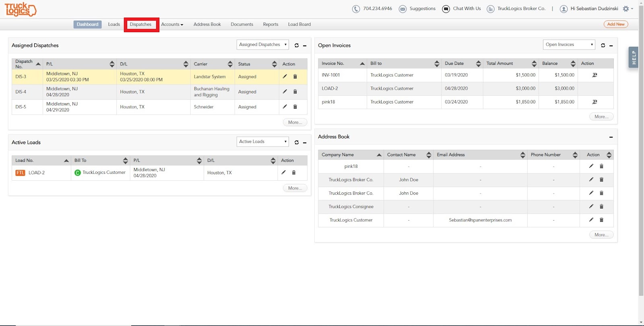Click the TruckLogics Broker Co. building icon
Viewport: 644px width, 326px height.
[x=491, y=9]
